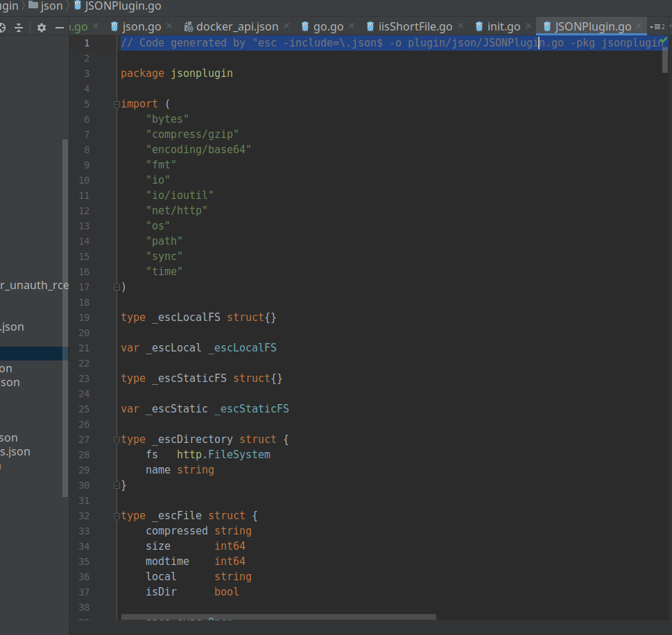Hide the project tool window

point(60,28)
